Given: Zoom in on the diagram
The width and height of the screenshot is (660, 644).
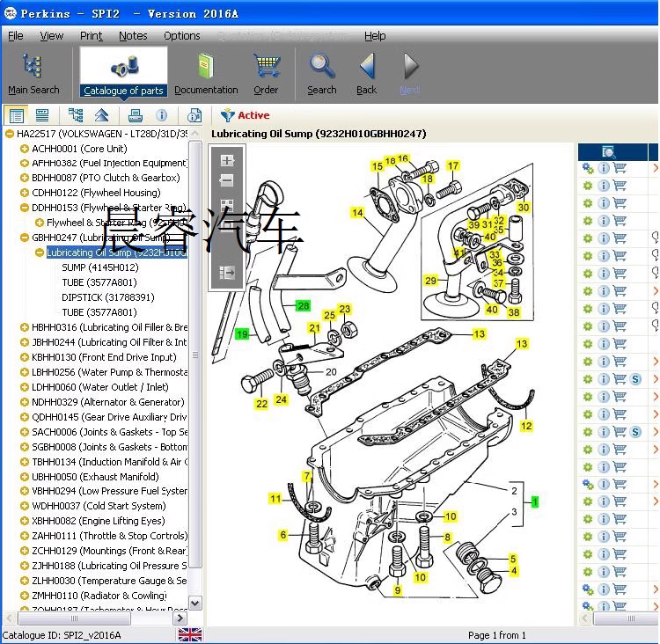Looking at the screenshot, I should click(227, 160).
